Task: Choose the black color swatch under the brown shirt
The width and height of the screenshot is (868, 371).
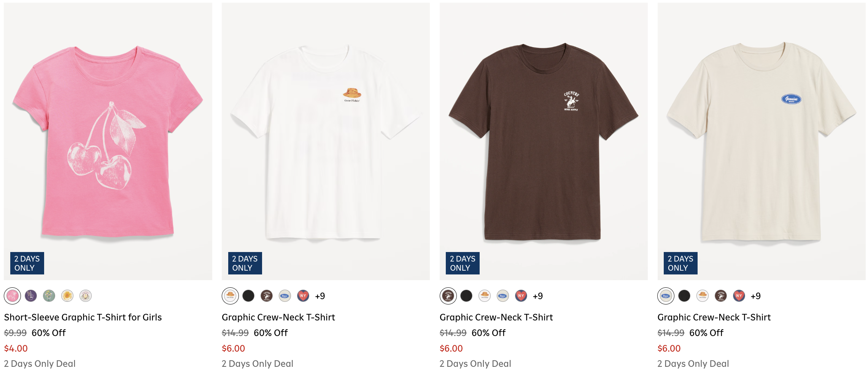Action: pos(466,296)
